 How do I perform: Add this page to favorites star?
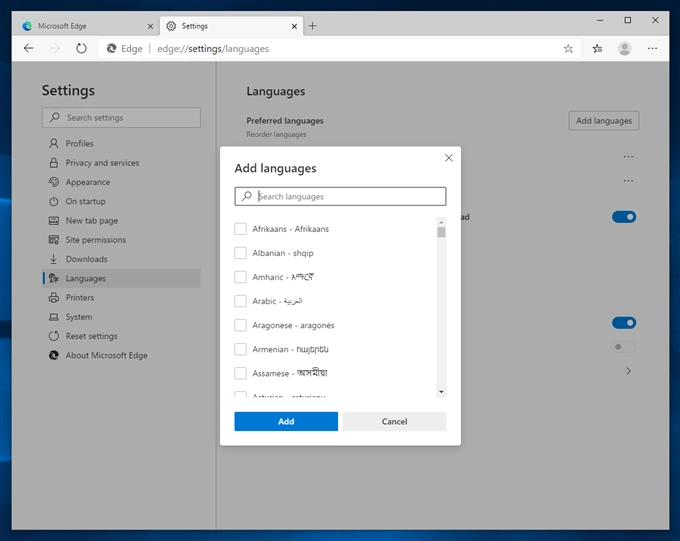click(568, 49)
